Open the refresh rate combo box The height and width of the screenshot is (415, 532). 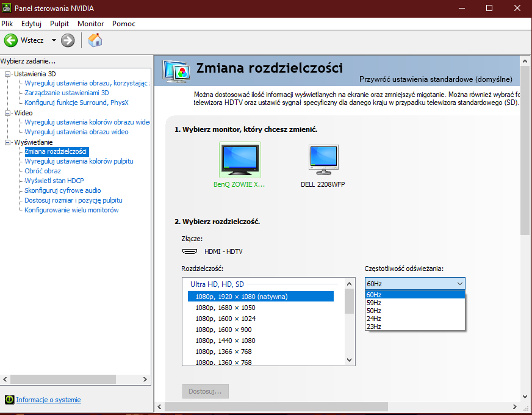(x=415, y=284)
